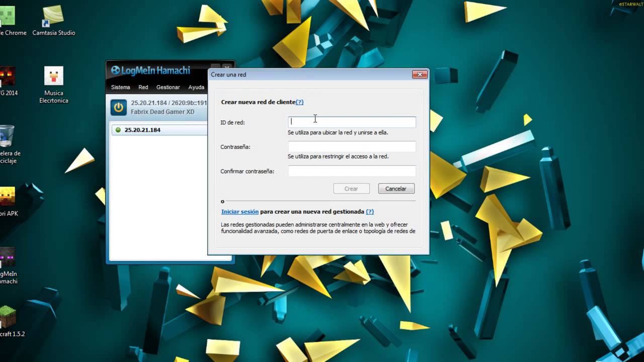
Task: Open the Red menu in Hamachi
Action: pyautogui.click(x=143, y=87)
